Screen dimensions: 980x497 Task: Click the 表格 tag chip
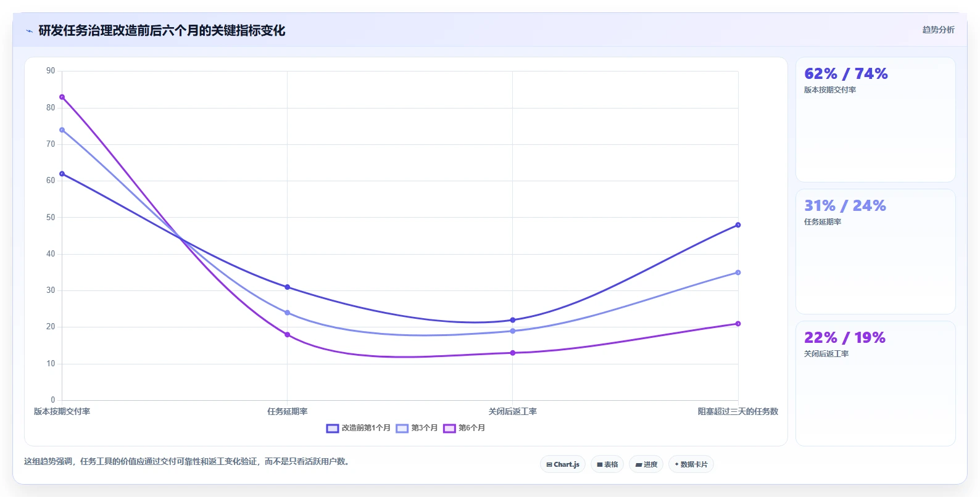[607, 464]
